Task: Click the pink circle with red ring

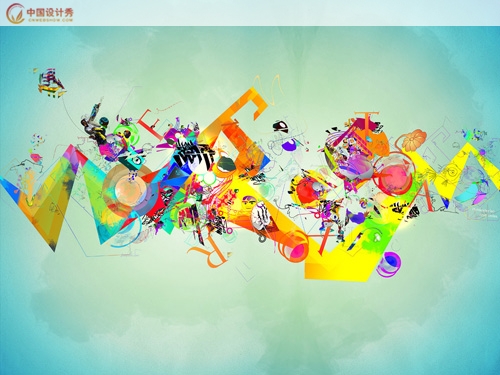Action: [x=396, y=175]
